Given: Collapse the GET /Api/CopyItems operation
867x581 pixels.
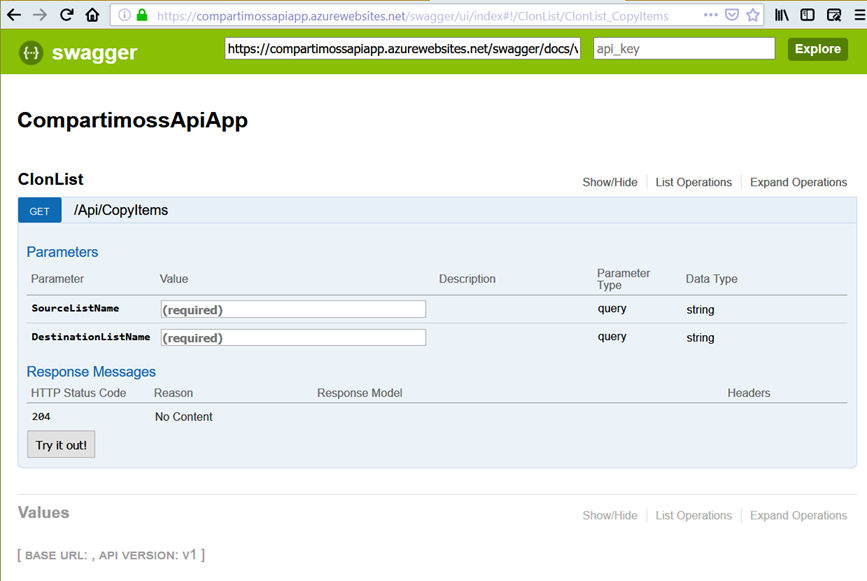Looking at the screenshot, I should 121,210.
